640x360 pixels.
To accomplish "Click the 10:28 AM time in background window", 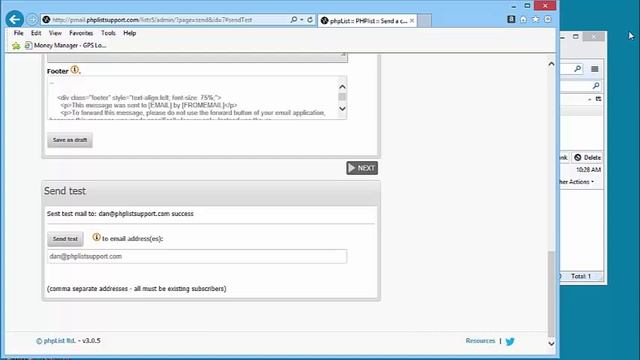I will click(588, 170).
